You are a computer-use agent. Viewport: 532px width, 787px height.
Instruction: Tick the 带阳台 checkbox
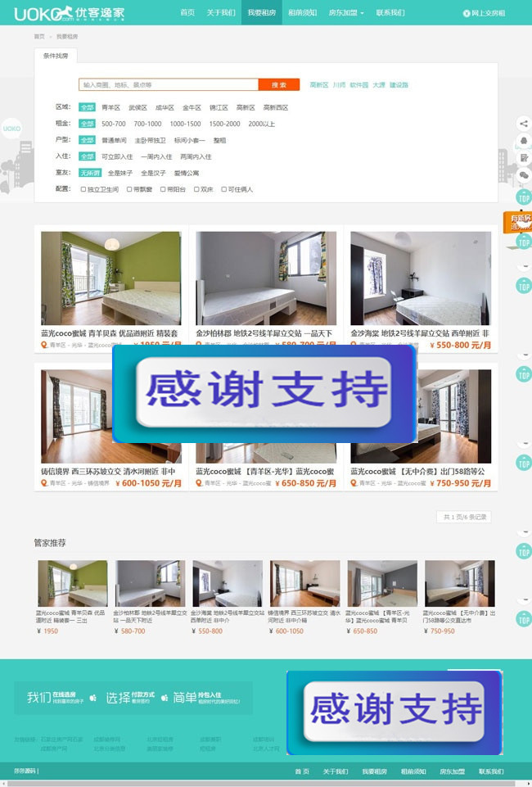click(161, 189)
